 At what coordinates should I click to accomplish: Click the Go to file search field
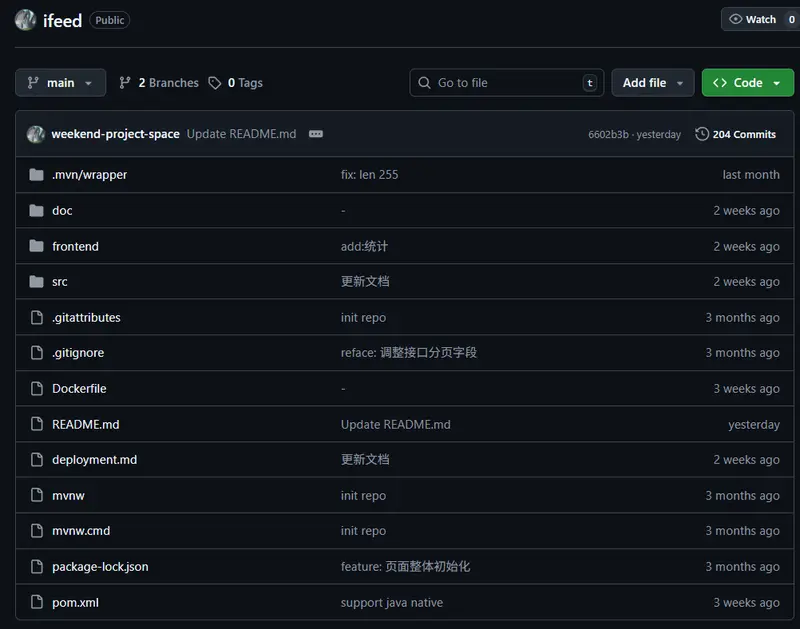506,83
